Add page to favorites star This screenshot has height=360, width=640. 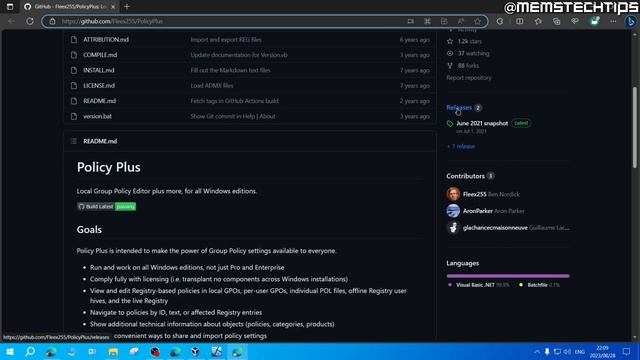click(x=478, y=21)
